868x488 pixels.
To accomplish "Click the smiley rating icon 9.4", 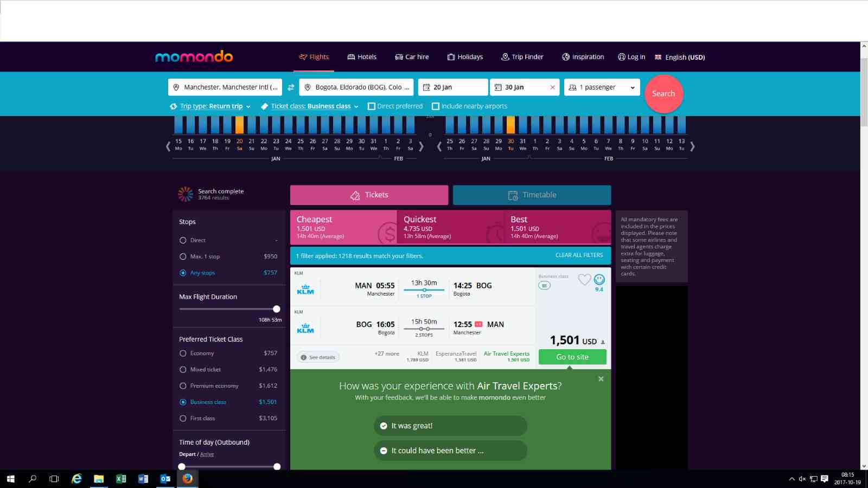I will point(599,280).
